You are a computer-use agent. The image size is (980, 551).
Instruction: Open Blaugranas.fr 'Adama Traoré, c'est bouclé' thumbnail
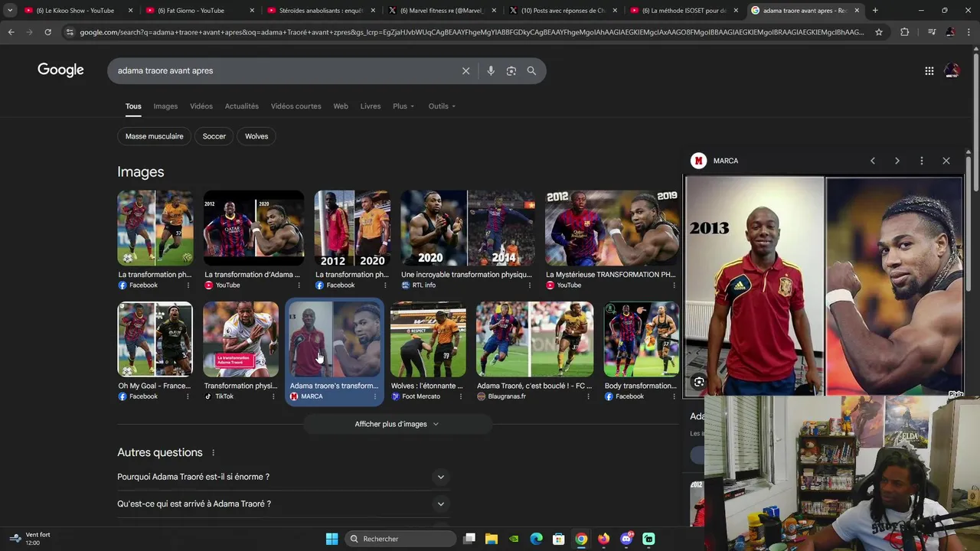tap(534, 339)
